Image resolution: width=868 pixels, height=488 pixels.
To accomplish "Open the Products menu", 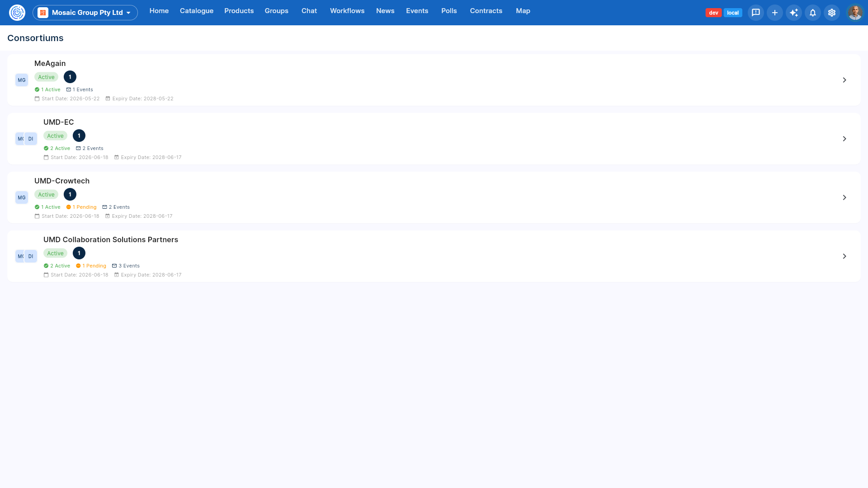I will [239, 11].
